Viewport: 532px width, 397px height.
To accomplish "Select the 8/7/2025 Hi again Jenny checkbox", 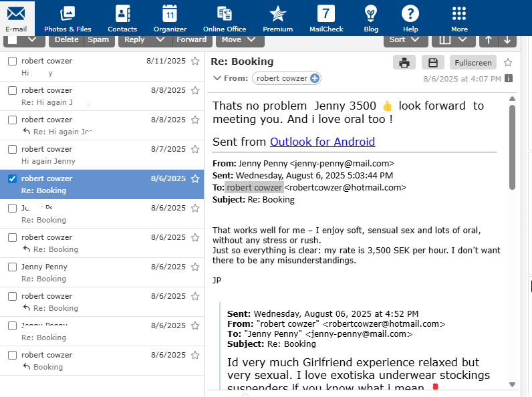I will click(x=12, y=149).
